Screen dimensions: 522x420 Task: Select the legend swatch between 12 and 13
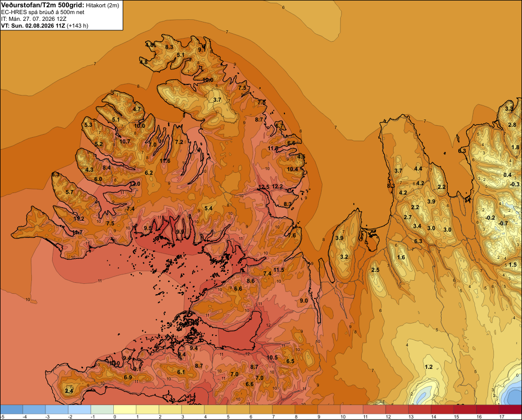click(397, 410)
